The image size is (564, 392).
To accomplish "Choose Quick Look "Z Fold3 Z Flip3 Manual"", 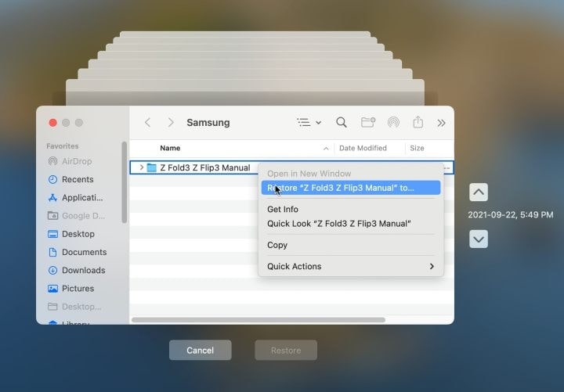I will pyautogui.click(x=339, y=224).
